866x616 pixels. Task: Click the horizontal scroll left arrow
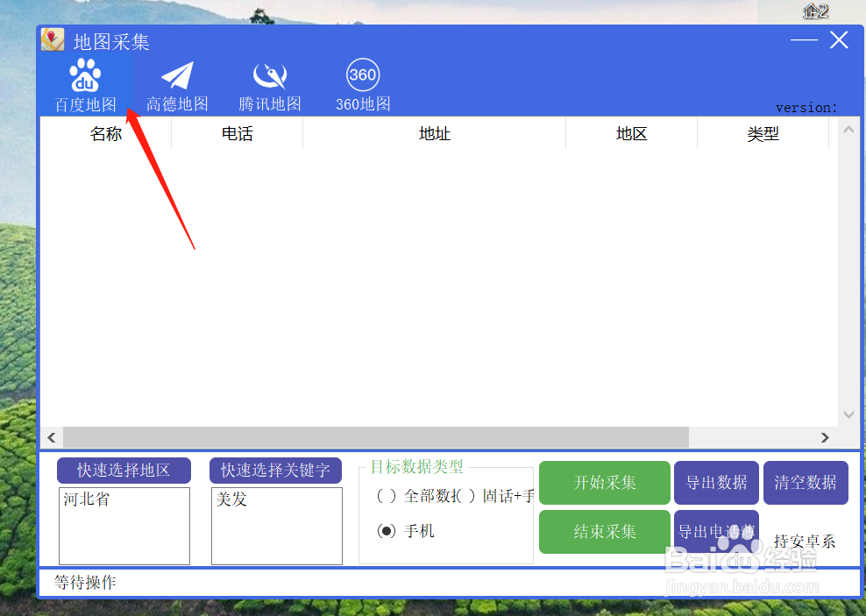click(52, 438)
